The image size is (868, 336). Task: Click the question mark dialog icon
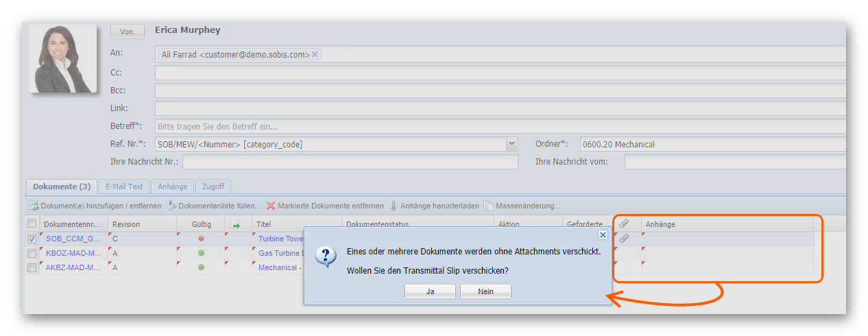coord(326,256)
